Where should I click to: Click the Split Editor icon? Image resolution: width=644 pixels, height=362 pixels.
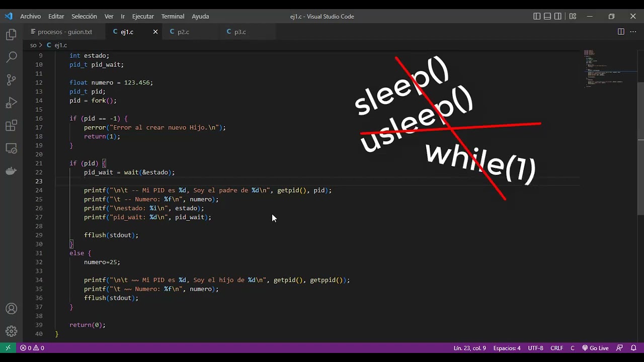pyautogui.click(x=621, y=32)
